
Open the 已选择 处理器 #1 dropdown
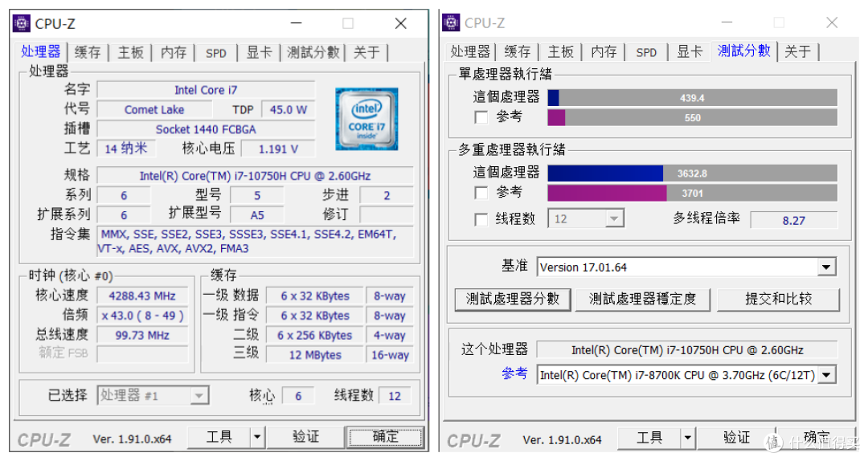click(199, 396)
